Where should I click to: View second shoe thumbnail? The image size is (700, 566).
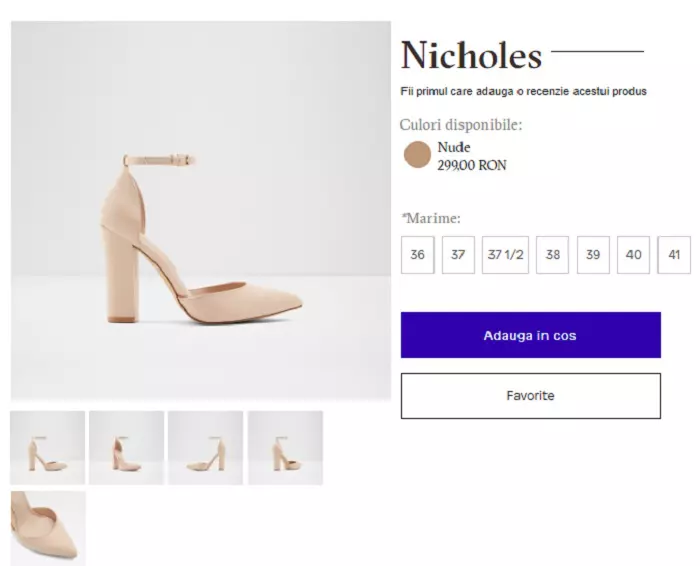pyautogui.click(x=126, y=448)
